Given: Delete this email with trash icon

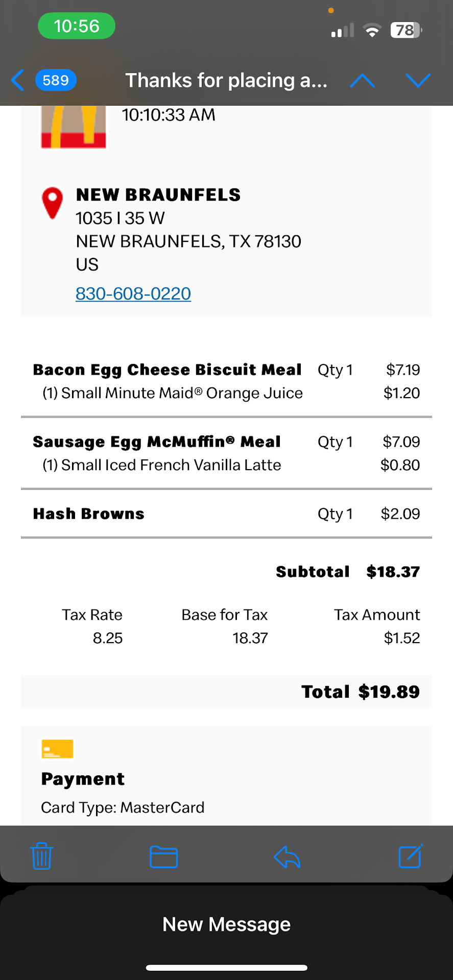Looking at the screenshot, I should click(x=42, y=856).
